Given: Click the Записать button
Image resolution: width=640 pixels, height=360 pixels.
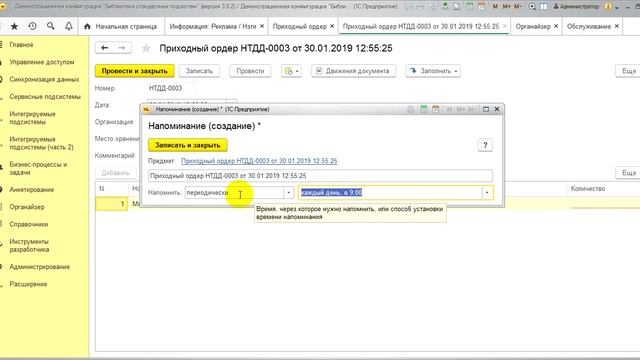Looking at the screenshot, I should tap(199, 71).
